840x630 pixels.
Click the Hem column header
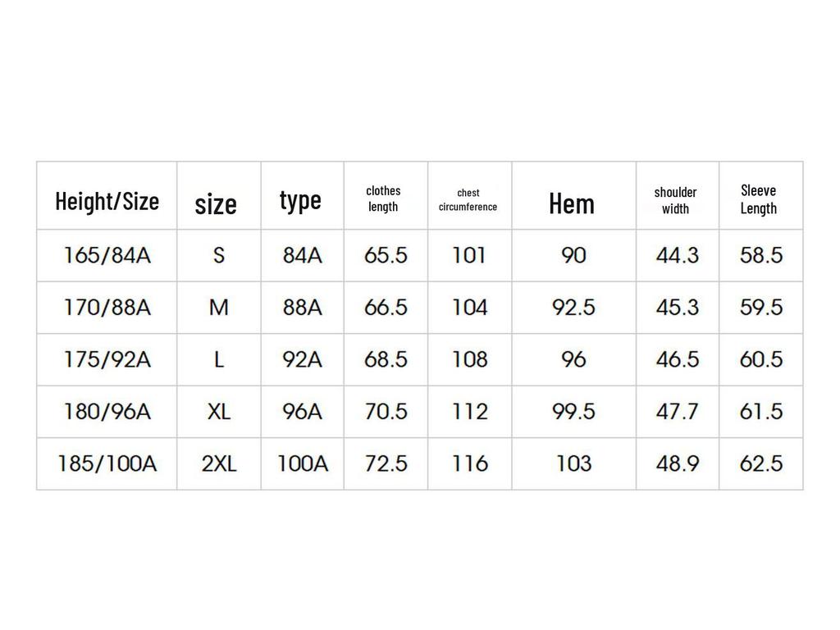click(x=572, y=203)
